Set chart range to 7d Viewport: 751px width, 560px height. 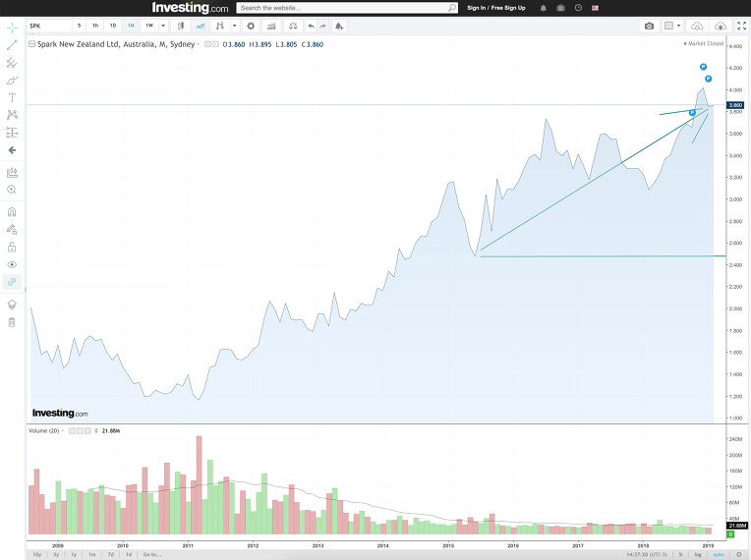[x=111, y=554]
